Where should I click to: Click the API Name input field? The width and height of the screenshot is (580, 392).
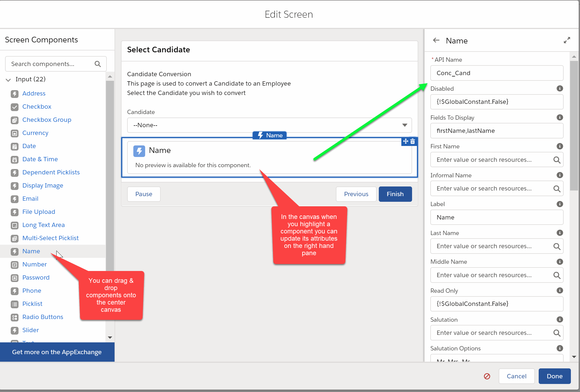coord(497,73)
